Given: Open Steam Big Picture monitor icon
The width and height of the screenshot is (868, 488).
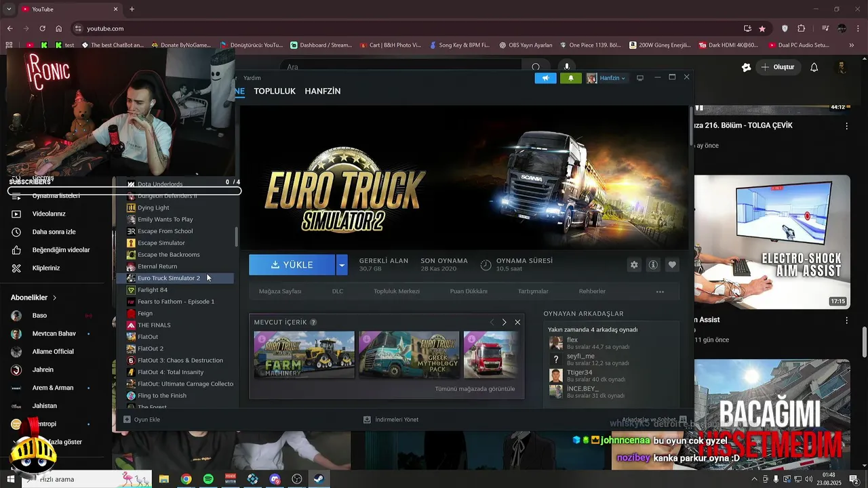Looking at the screenshot, I should click(x=639, y=78).
